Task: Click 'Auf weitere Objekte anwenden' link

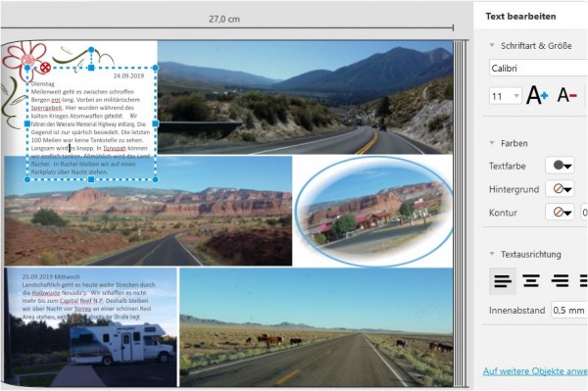Action: 535,370
